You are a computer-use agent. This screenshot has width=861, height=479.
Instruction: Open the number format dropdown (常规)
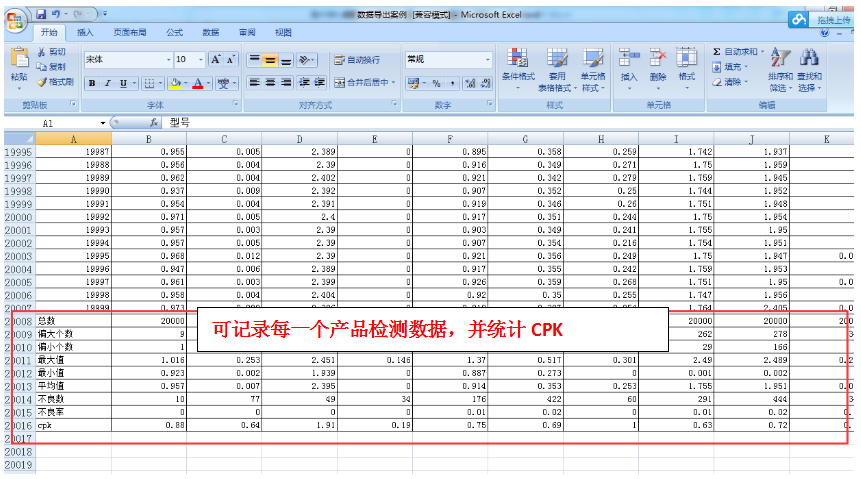point(488,60)
